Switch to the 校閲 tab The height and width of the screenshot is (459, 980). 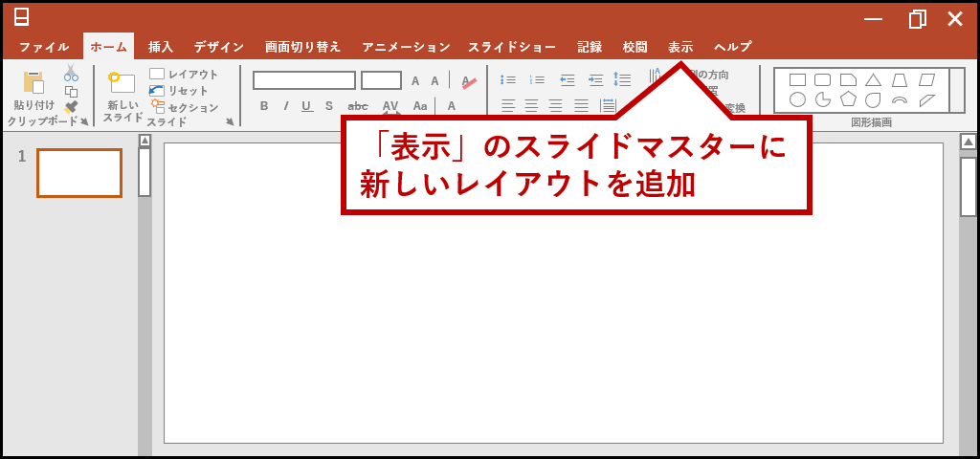pyautogui.click(x=635, y=47)
